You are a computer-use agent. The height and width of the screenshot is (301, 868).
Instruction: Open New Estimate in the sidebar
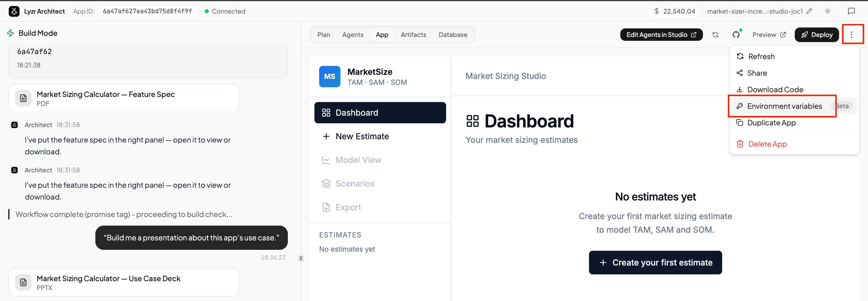click(x=380, y=136)
